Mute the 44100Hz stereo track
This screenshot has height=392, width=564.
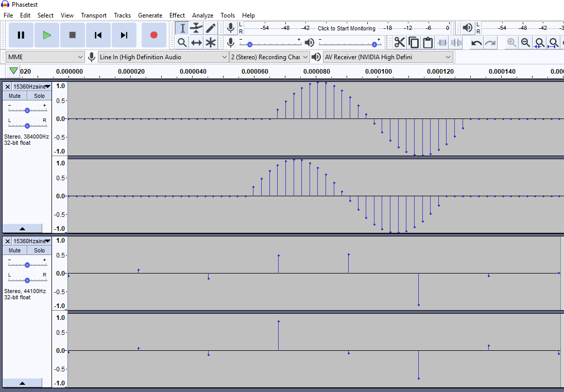pyautogui.click(x=14, y=250)
